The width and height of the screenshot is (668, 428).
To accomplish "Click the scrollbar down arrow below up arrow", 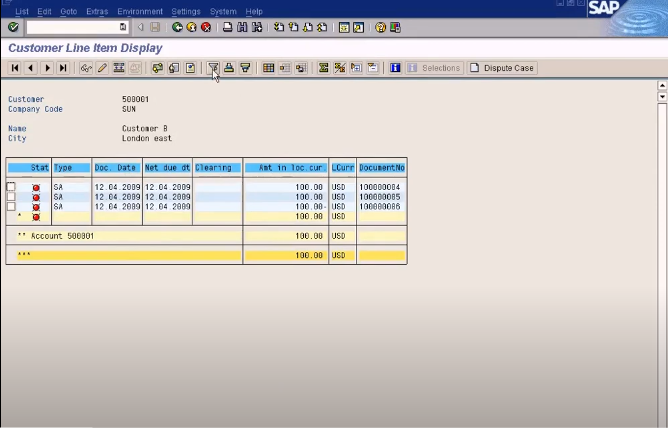I will pos(662,96).
